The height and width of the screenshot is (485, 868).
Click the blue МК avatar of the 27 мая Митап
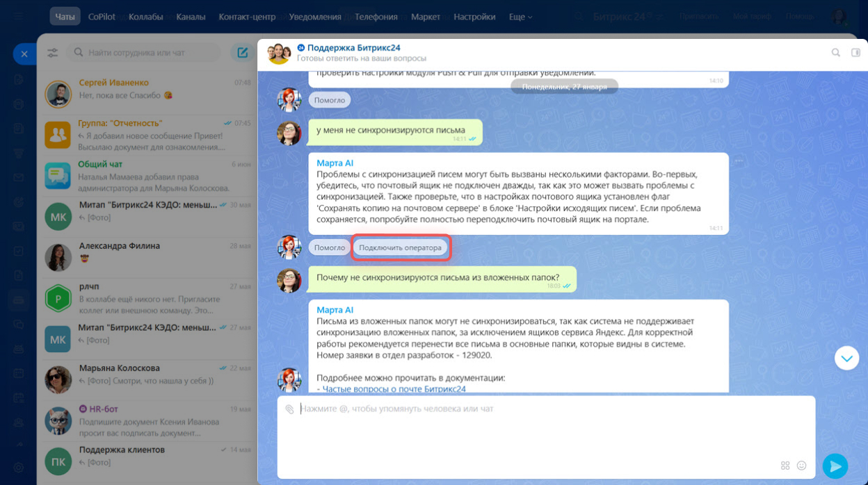click(x=58, y=340)
